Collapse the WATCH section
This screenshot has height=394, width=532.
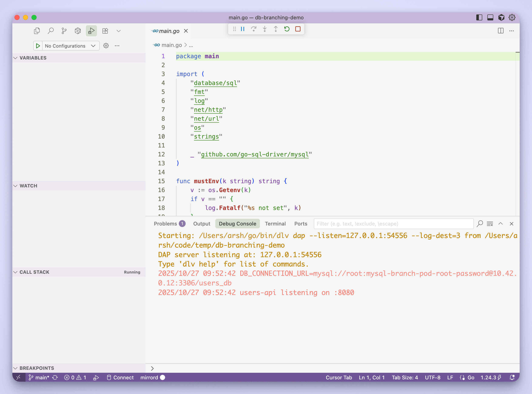(79, 186)
